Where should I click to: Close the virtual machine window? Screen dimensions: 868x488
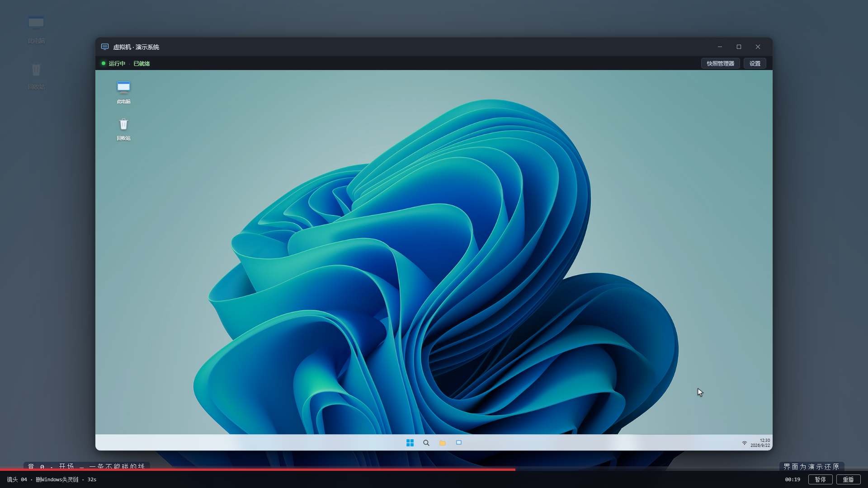coord(758,47)
